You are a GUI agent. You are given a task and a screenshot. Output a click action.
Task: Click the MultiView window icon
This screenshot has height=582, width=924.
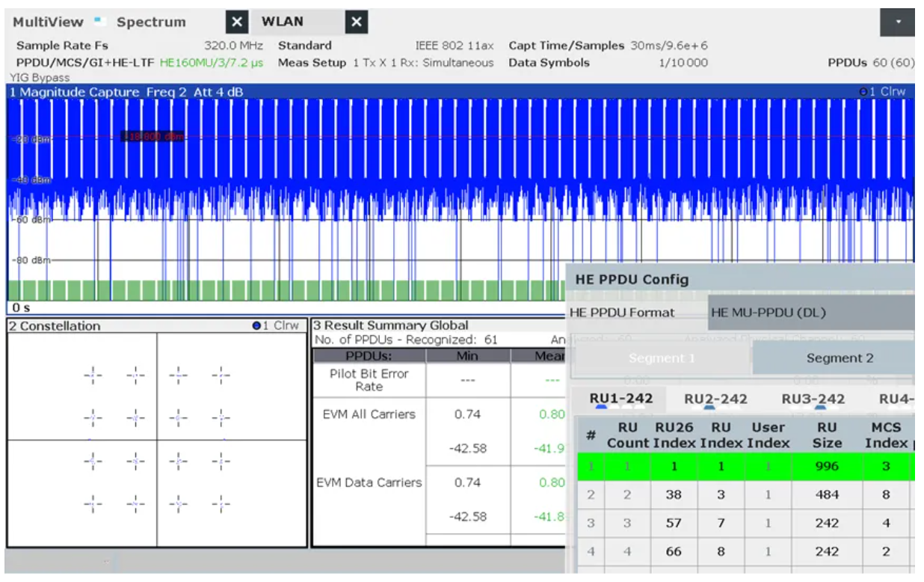[x=100, y=22]
